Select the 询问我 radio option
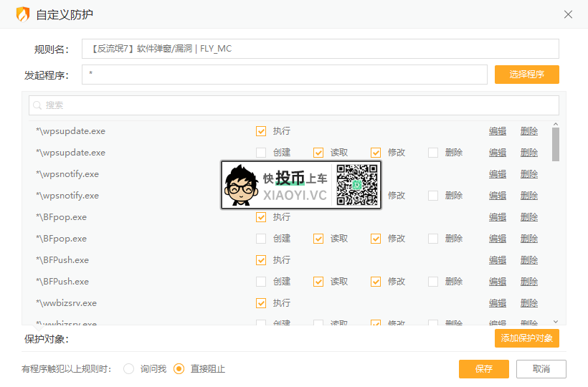The height and width of the screenshot is (387, 588). (x=128, y=369)
